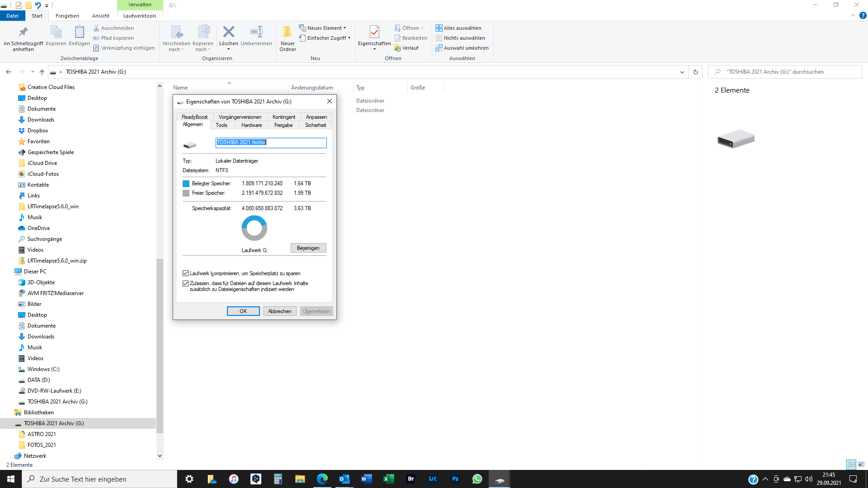Open OneDrive in the navigation tree
This screenshot has width=868, height=488.
[x=38, y=228]
